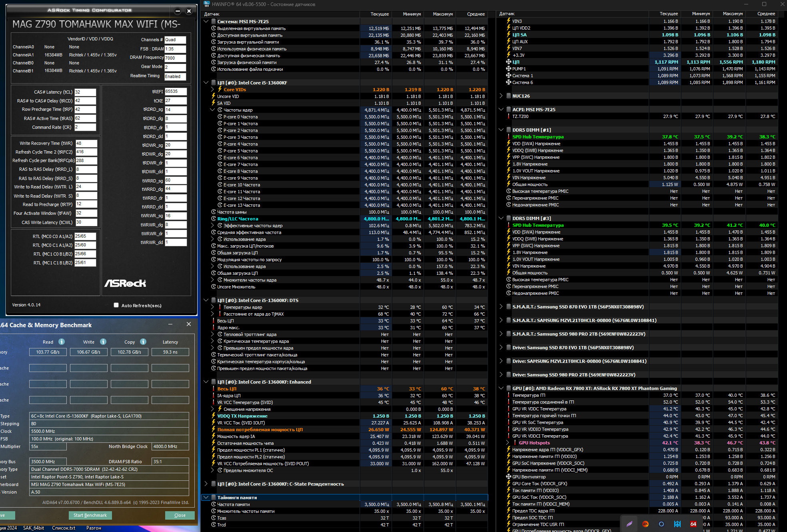Expand the C-State residency sensor group

206,484
